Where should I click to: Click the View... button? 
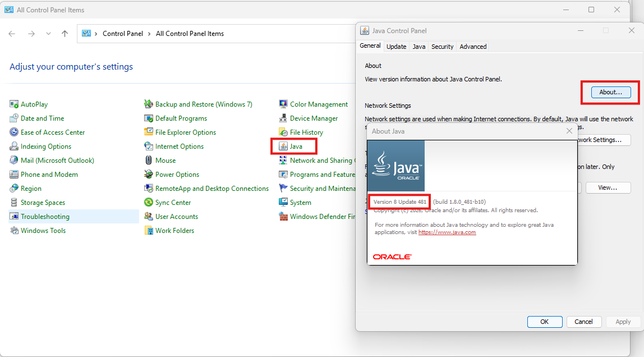tap(608, 187)
